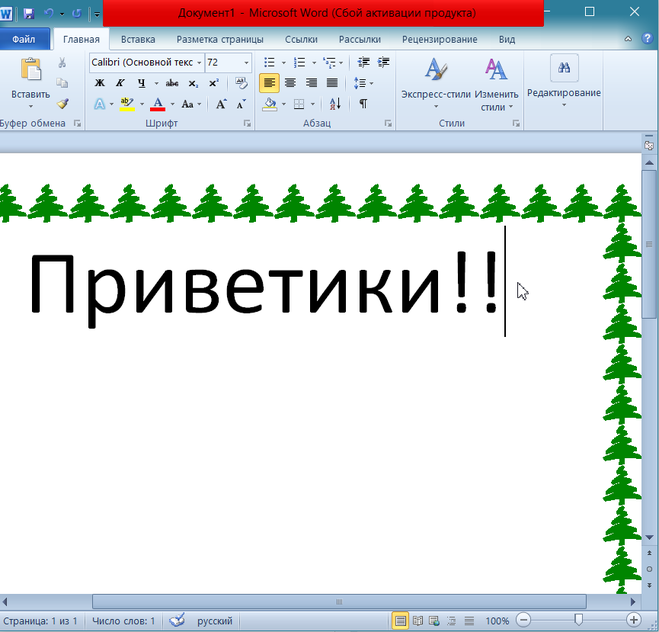Click the subscript x₂ button
659x632 pixels.
pyautogui.click(x=193, y=83)
